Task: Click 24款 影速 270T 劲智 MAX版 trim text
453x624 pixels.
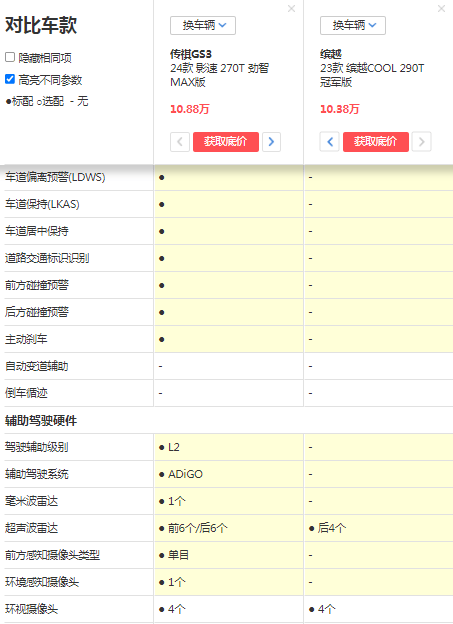Action: [219, 75]
